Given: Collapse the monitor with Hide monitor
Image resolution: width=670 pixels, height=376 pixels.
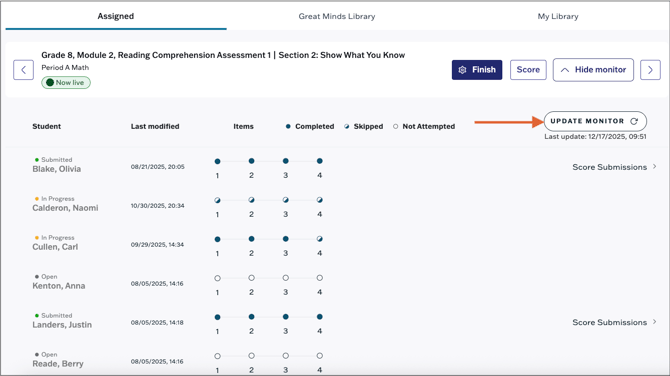Looking at the screenshot, I should (593, 70).
